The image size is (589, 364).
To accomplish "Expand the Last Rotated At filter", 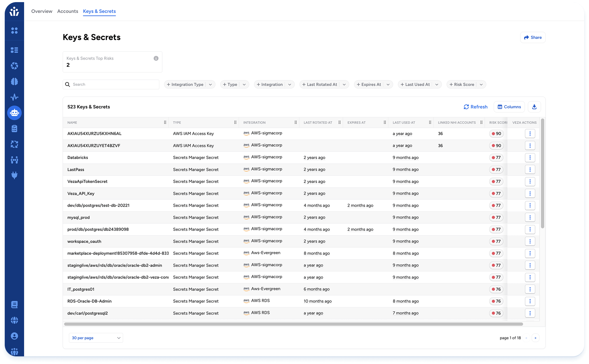I will tap(344, 85).
